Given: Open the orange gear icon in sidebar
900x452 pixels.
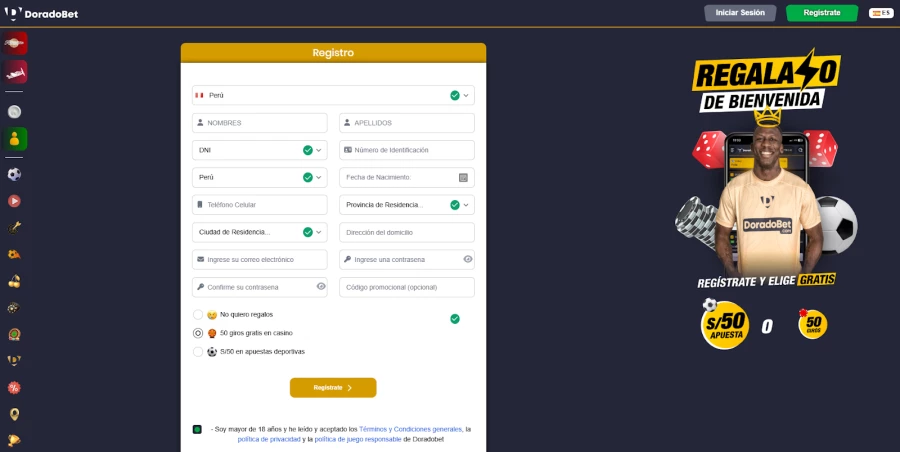Looking at the screenshot, I should point(14,254).
